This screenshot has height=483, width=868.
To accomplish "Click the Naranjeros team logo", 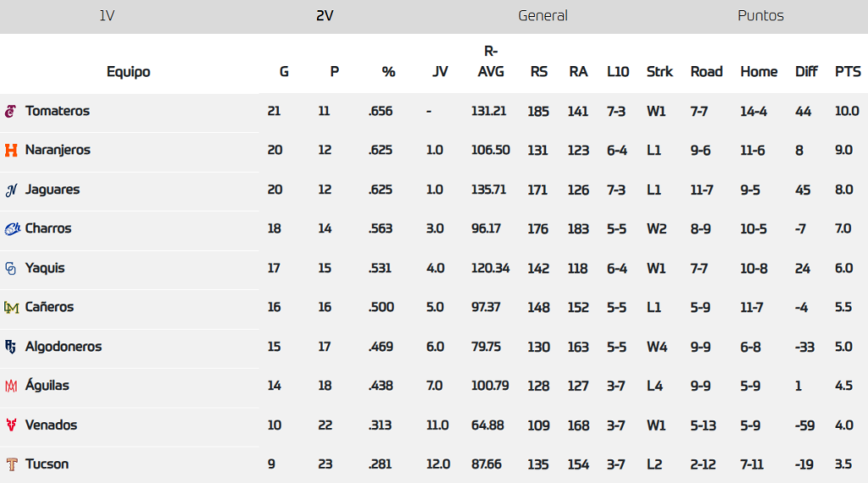I will point(11,150).
